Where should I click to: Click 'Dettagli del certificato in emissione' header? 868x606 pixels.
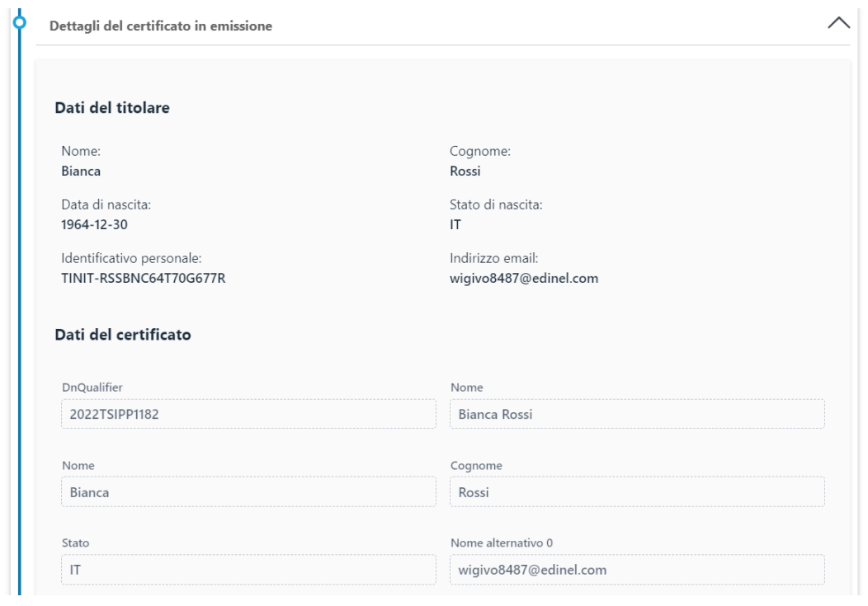coord(162,26)
